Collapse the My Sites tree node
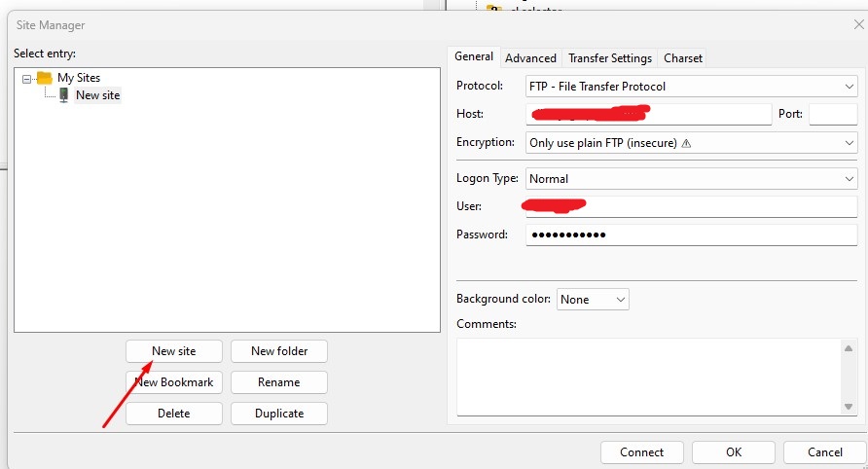The width and height of the screenshot is (868, 469). pos(26,79)
